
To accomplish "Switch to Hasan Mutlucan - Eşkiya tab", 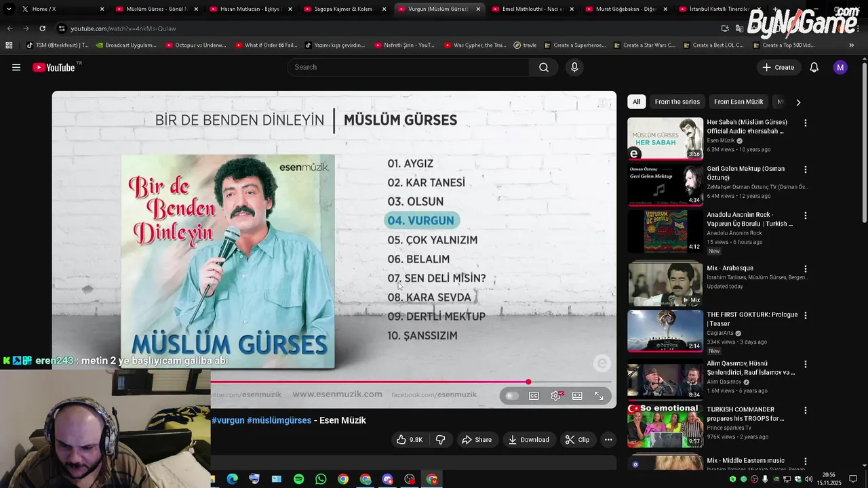I will pos(250,9).
